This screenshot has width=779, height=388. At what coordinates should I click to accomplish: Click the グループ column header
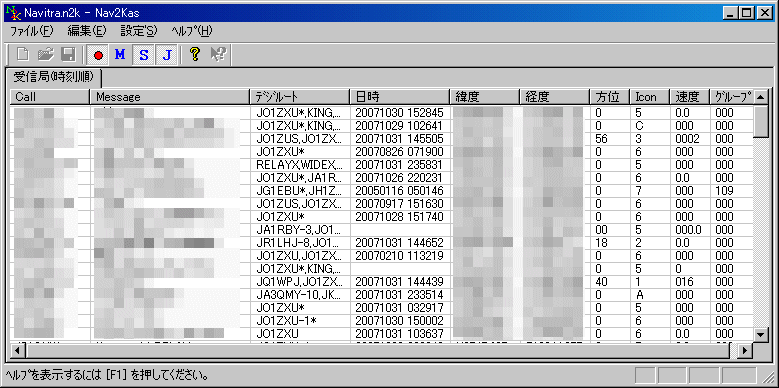(731, 97)
